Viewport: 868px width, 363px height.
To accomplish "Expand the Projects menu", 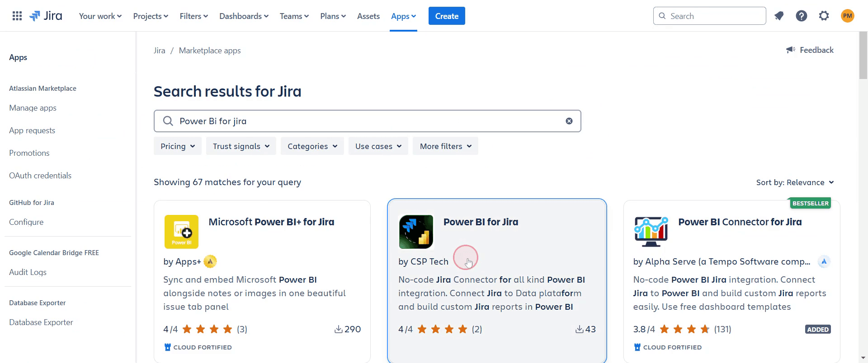I will (x=151, y=16).
